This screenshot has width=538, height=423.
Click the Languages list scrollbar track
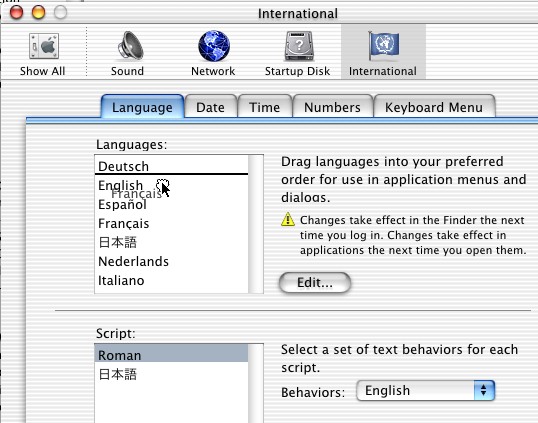(x=256, y=224)
